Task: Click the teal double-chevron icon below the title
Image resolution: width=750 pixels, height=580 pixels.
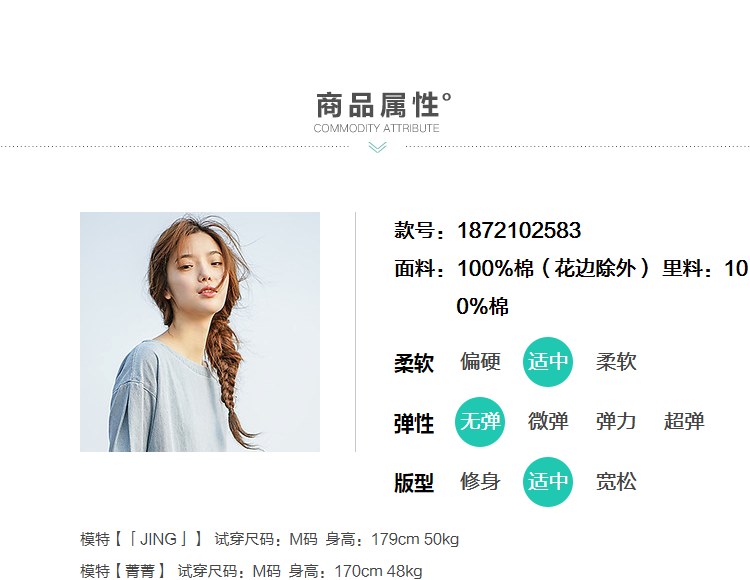Action: 377,147
